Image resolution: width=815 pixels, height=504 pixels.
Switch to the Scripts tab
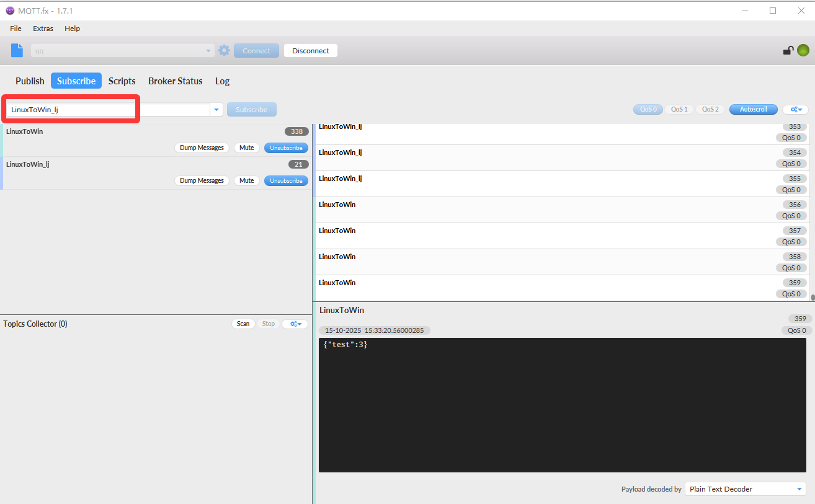point(122,81)
